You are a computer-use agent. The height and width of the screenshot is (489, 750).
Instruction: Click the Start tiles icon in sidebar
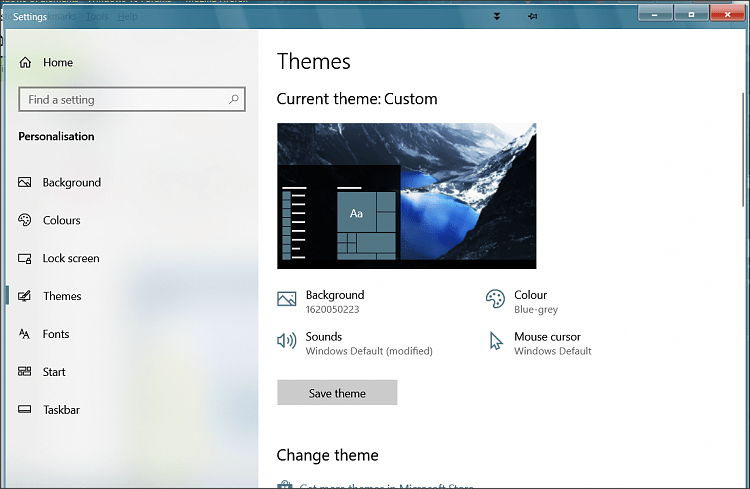pyautogui.click(x=24, y=371)
